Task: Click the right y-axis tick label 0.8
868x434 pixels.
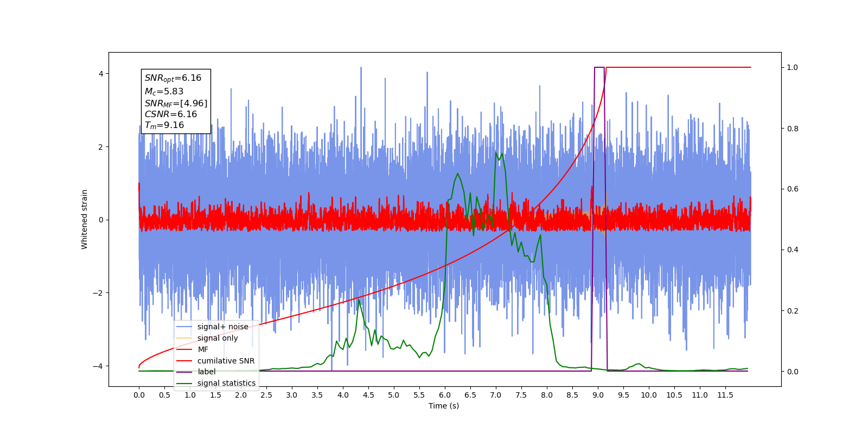Action: click(x=793, y=129)
